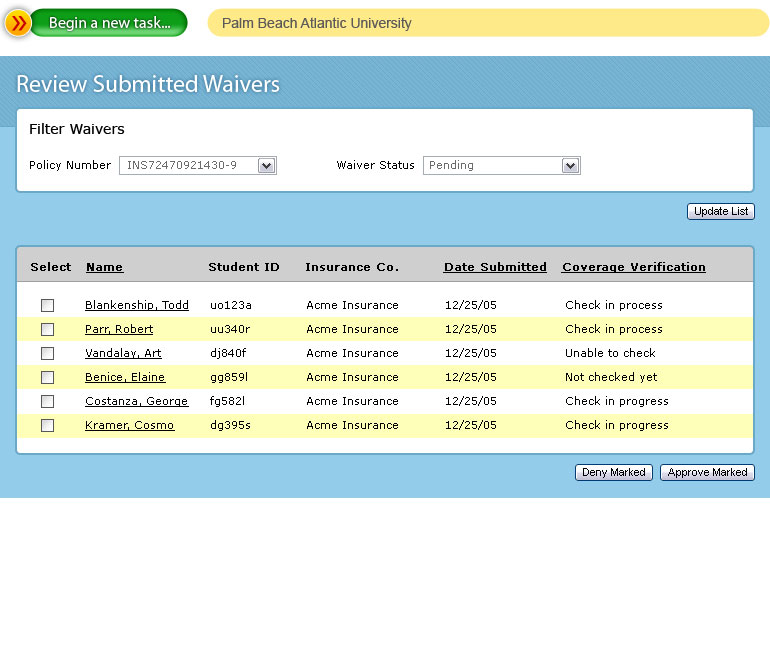Select the Kramer, Cosmo checkbox
This screenshot has height=651, width=770.
pos(48,426)
